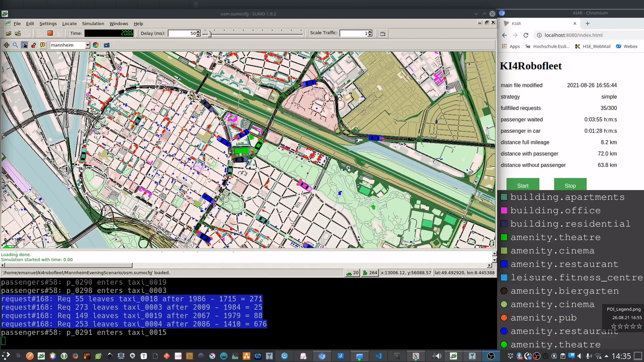Click the open network icon in SUMO toolbar

[x=18, y=33]
